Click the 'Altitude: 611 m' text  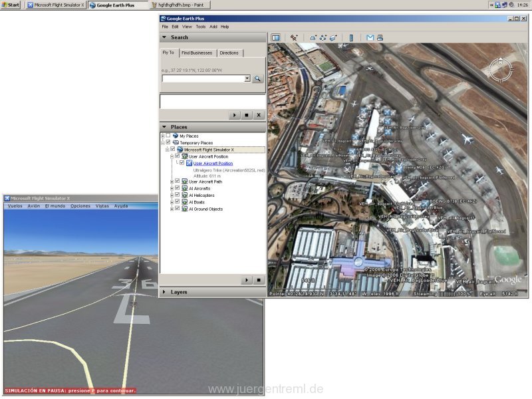pyautogui.click(x=207, y=176)
